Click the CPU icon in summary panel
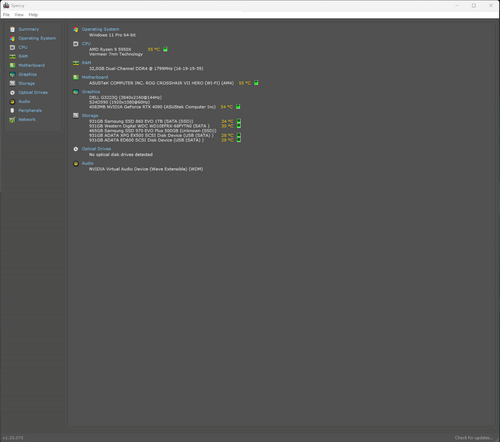The image size is (500, 442). click(76, 44)
